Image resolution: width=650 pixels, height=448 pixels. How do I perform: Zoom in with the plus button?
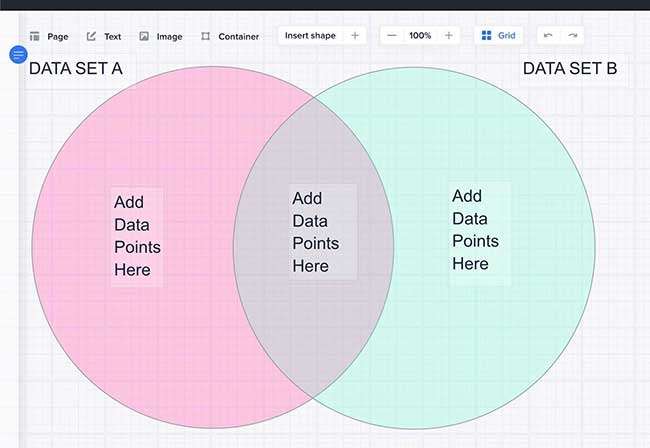coord(448,36)
